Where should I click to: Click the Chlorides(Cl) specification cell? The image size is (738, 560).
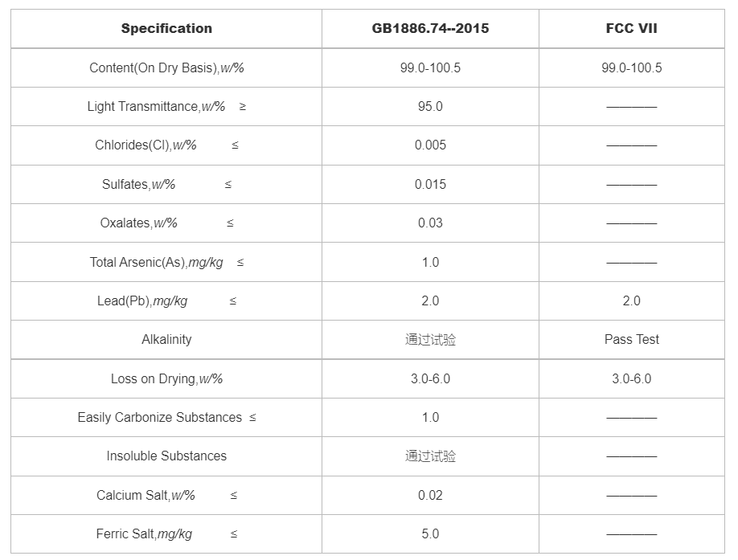pos(166,145)
